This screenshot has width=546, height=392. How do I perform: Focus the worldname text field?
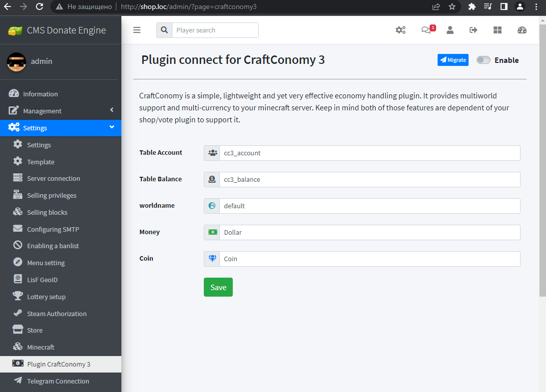click(x=369, y=206)
